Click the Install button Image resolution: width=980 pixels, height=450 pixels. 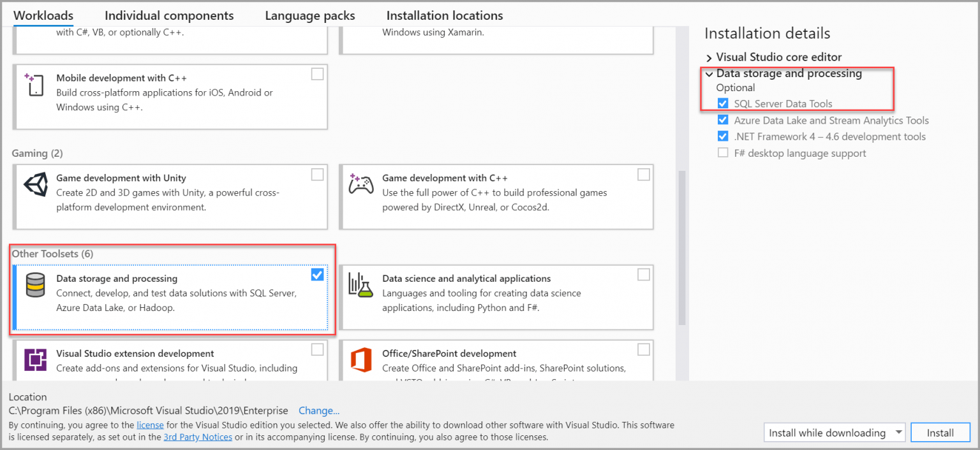tap(940, 432)
